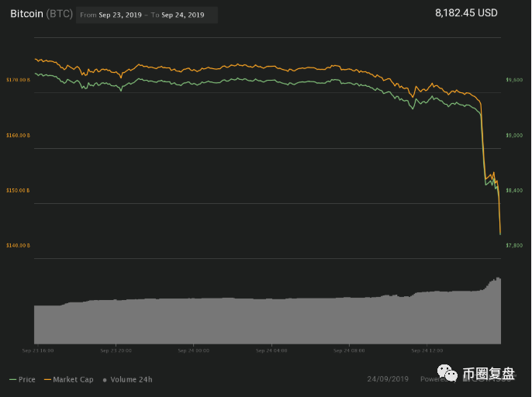Click the $7,800 price axis label
The image size is (532, 397).
pos(514,245)
